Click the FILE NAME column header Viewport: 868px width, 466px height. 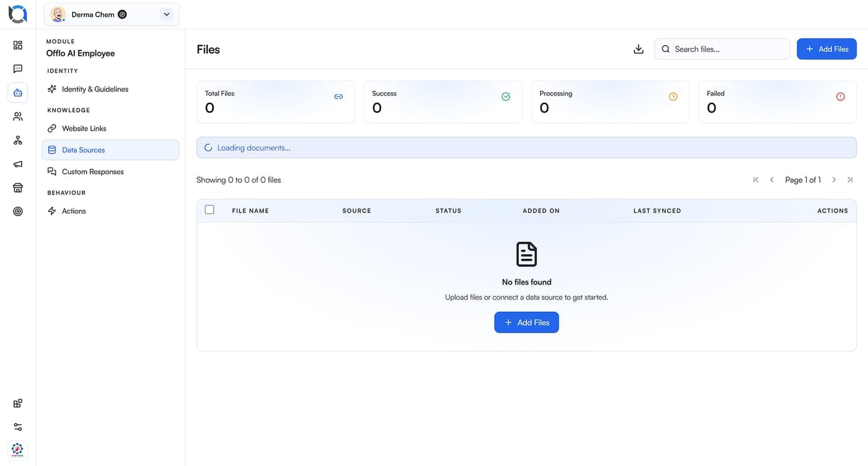250,211
